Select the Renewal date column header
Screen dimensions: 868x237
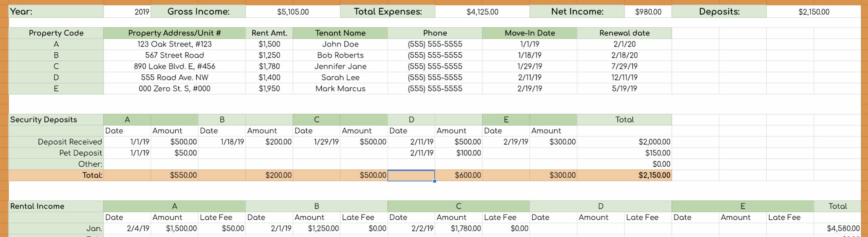point(624,33)
